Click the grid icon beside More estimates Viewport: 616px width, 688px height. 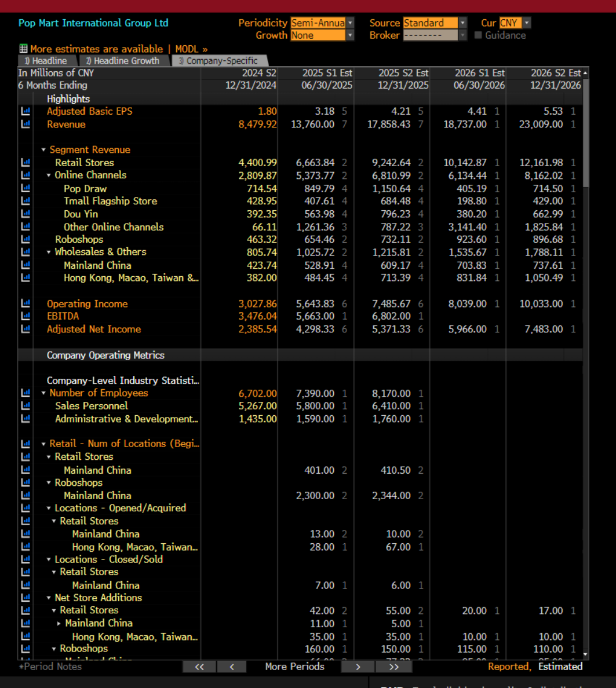23,49
